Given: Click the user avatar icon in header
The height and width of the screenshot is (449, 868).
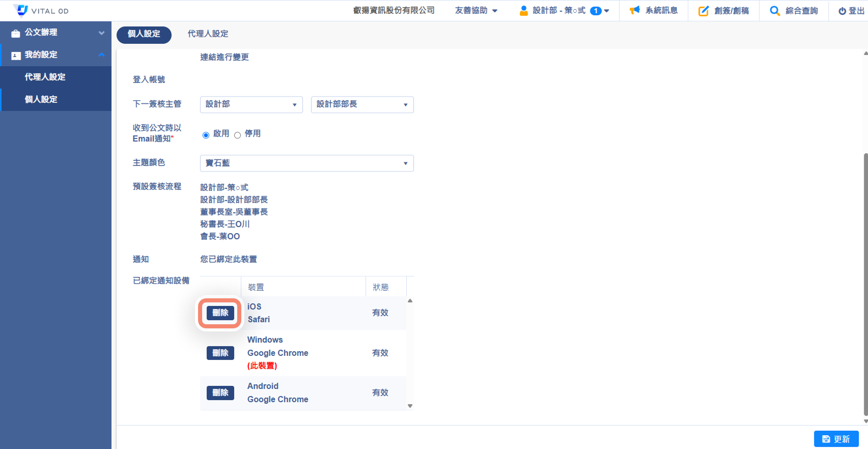Looking at the screenshot, I should pyautogui.click(x=523, y=11).
